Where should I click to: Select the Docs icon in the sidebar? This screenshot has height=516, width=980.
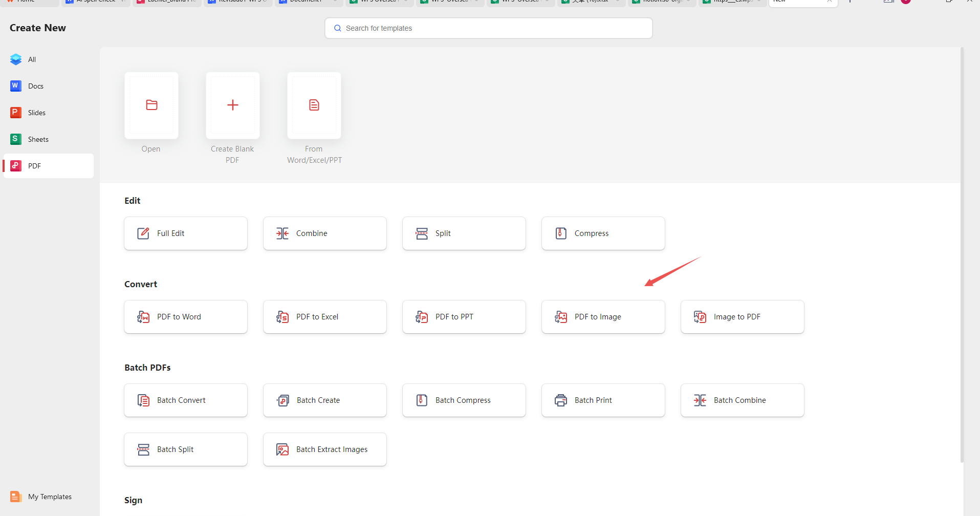point(15,85)
